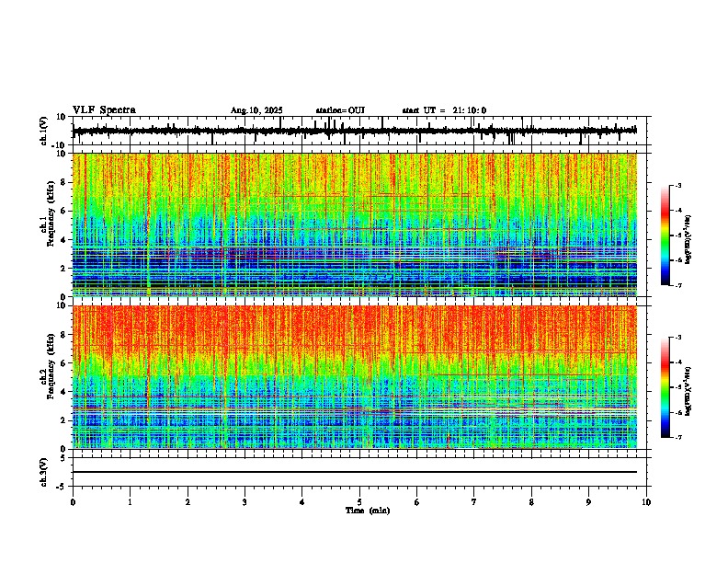The width and height of the screenshot is (728, 563).
Task: Click inside the ch.1 spectrogram plot
Action: pyautogui.click(x=355, y=224)
